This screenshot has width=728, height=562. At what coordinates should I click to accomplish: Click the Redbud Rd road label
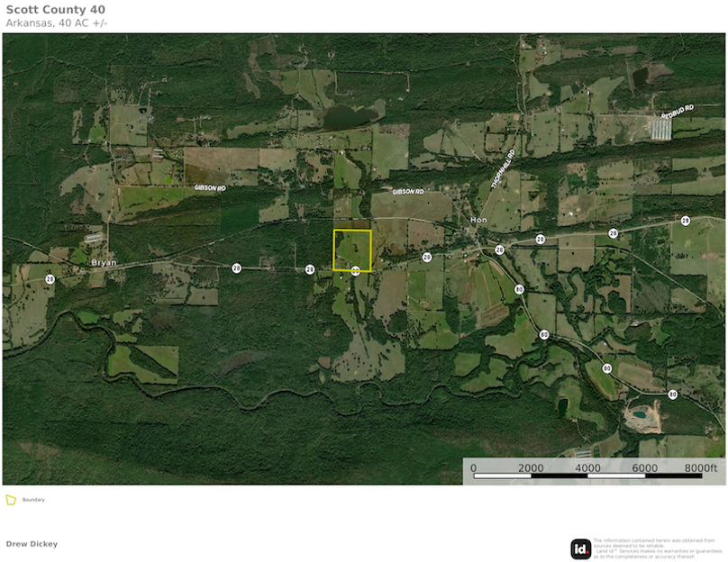[x=677, y=113]
